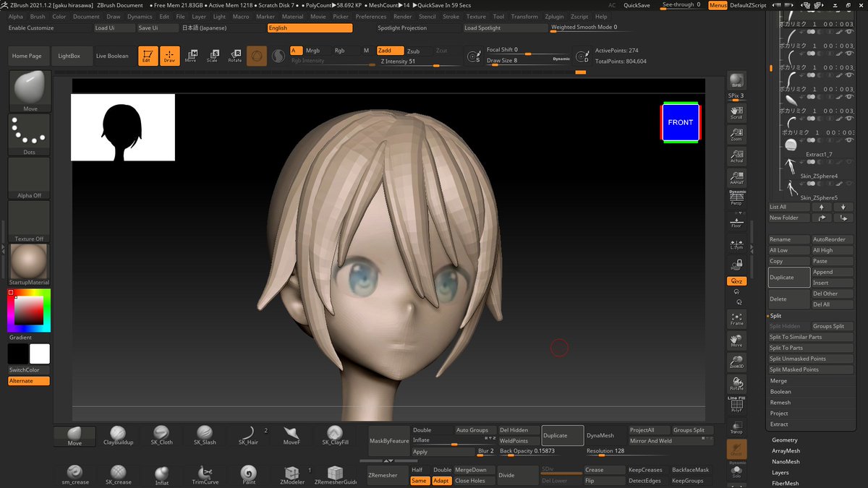Expand the FiberMesh section
The image size is (868, 488).
coord(785,483)
